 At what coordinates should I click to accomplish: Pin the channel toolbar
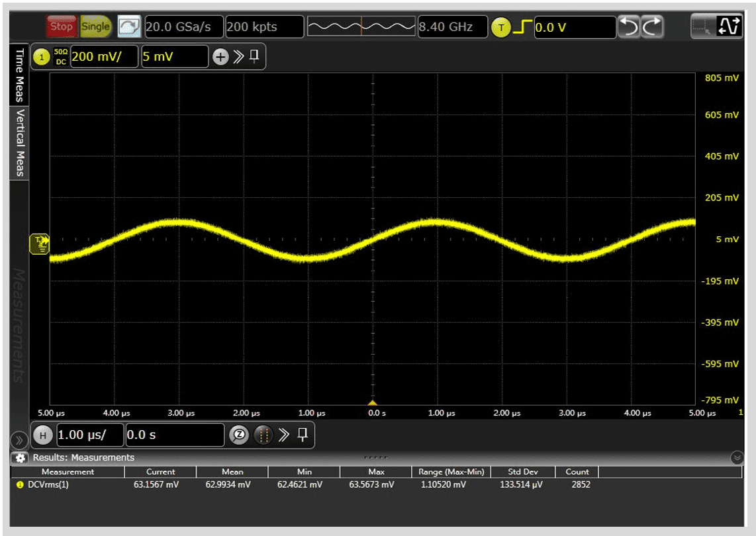tap(254, 57)
